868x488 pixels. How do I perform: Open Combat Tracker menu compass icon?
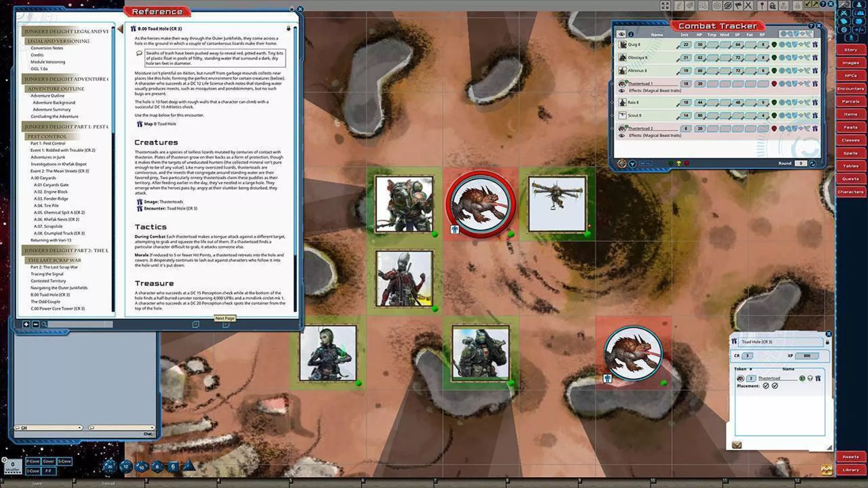(x=622, y=164)
